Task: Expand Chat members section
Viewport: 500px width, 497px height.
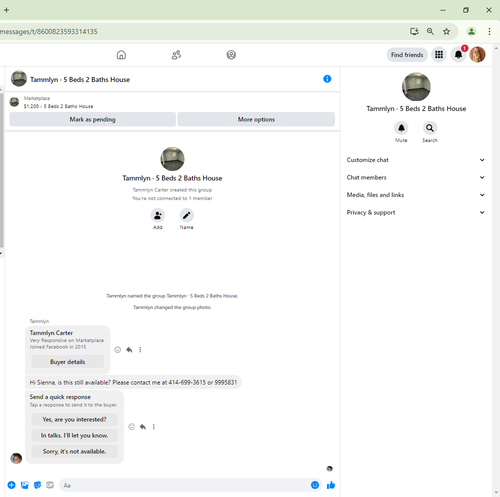Action: click(415, 177)
